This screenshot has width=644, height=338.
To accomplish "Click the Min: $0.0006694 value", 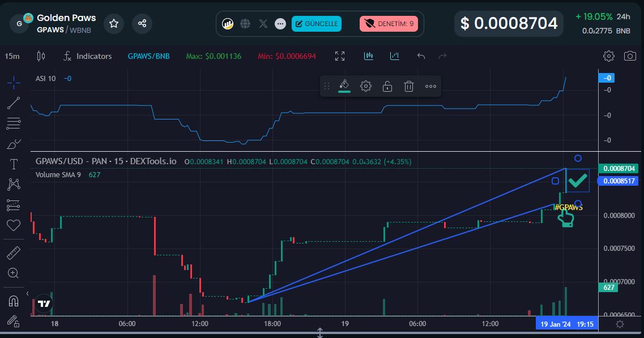I will tap(287, 56).
